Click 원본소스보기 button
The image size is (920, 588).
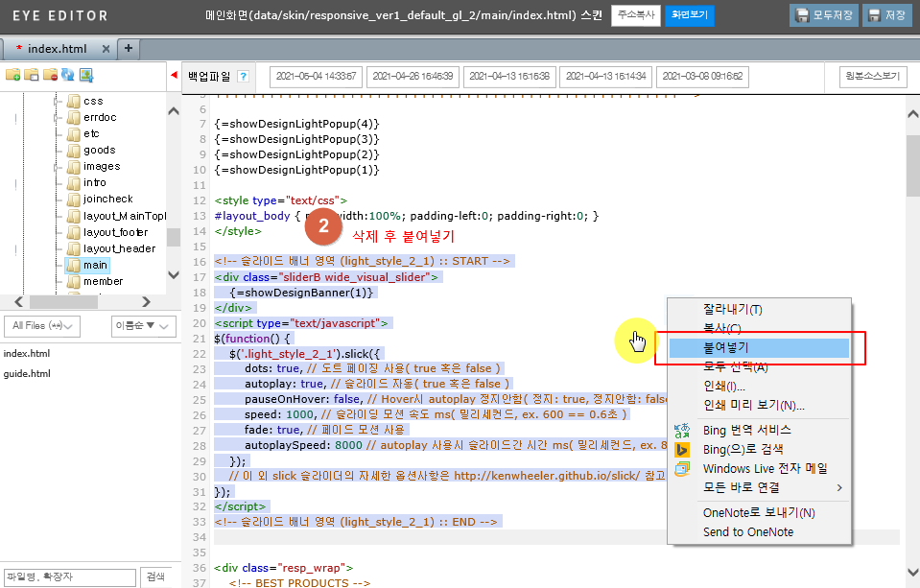coord(873,77)
